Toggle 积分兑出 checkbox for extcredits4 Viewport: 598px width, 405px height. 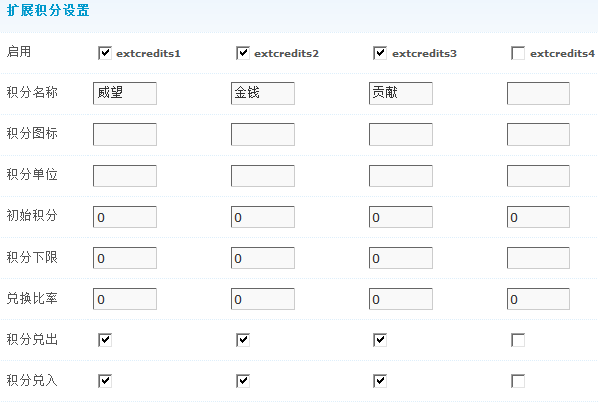click(518, 340)
